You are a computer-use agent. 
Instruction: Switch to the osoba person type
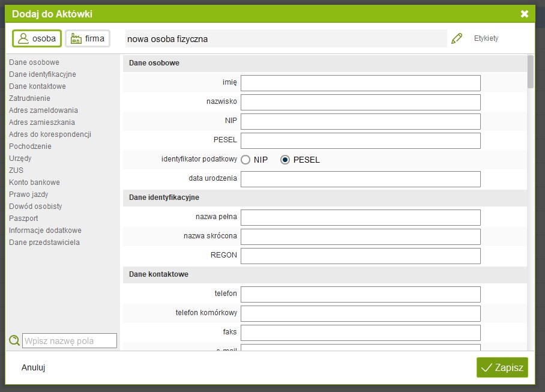(37, 38)
